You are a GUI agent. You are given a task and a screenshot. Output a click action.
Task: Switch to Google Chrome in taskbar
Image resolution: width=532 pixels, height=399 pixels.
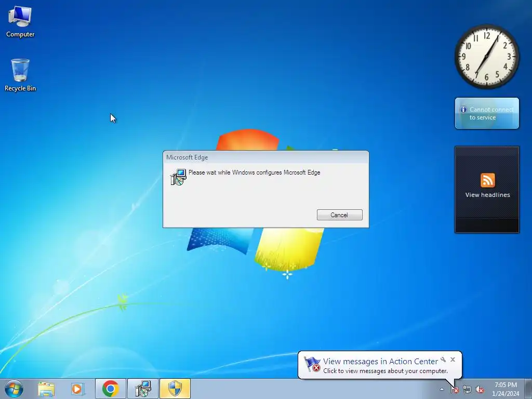click(x=111, y=389)
